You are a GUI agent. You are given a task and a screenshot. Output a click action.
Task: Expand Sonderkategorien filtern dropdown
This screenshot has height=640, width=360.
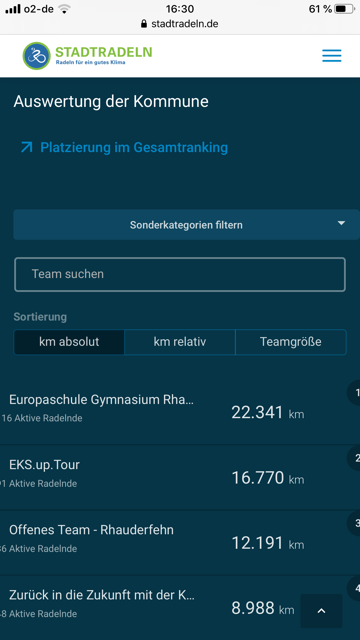coord(186,224)
